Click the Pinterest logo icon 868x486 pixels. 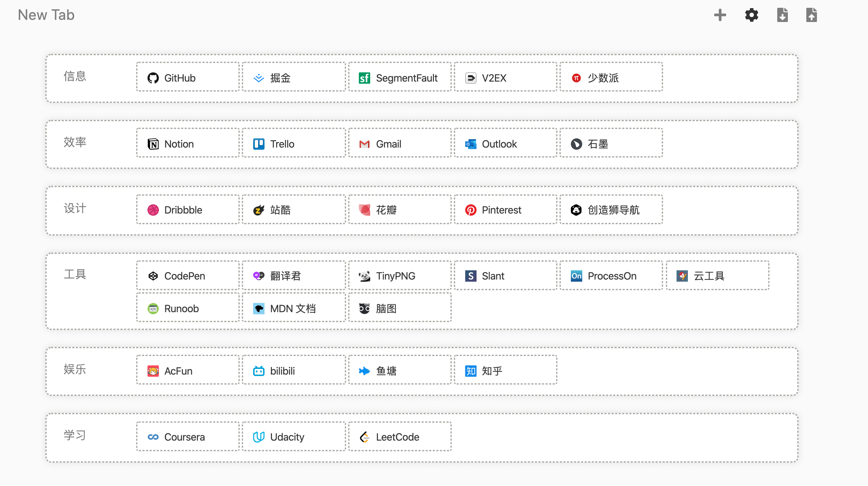(x=471, y=210)
